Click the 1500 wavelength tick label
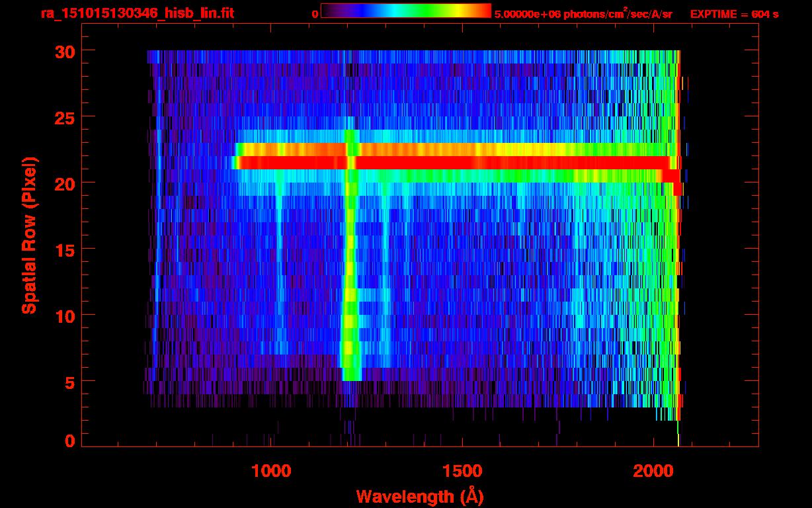The image size is (812, 508). tap(462, 471)
